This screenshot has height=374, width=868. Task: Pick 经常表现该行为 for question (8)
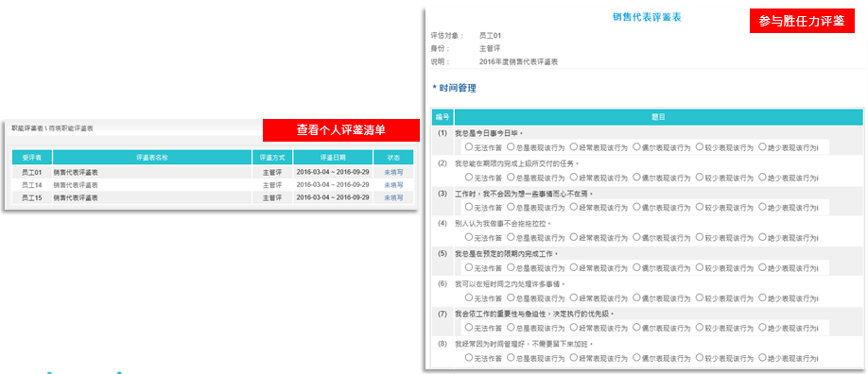coord(574,357)
